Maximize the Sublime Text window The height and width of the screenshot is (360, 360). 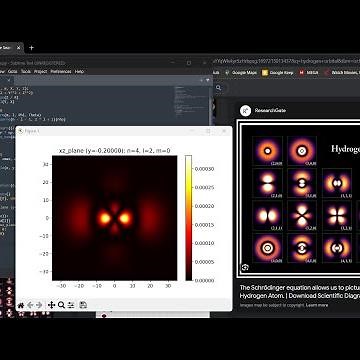coord(189,63)
